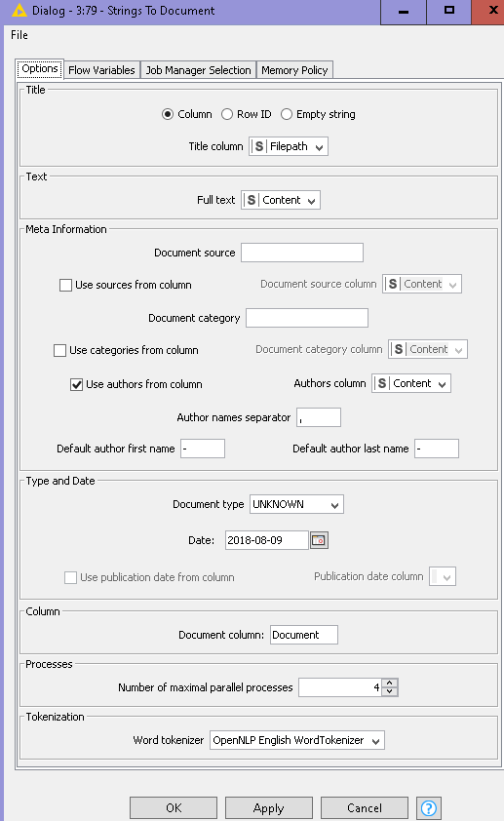The height and width of the screenshot is (821, 504).
Task: Click the blue help question mark icon
Action: (x=429, y=808)
